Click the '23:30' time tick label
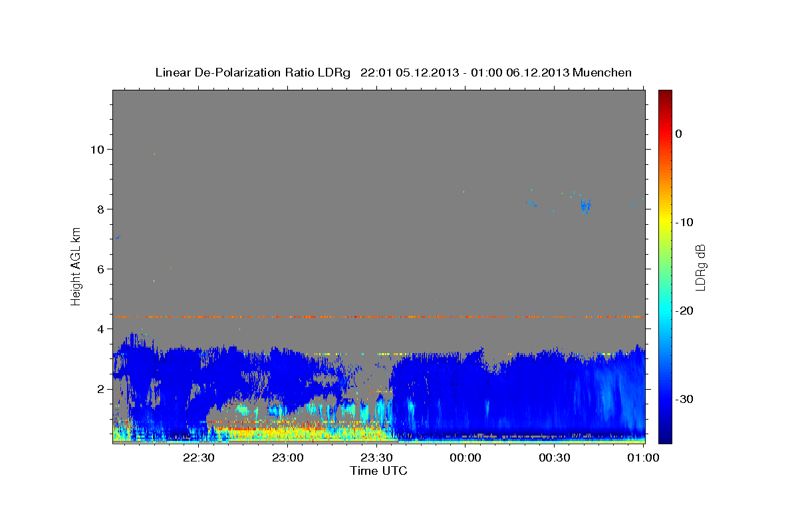 [x=376, y=458]
